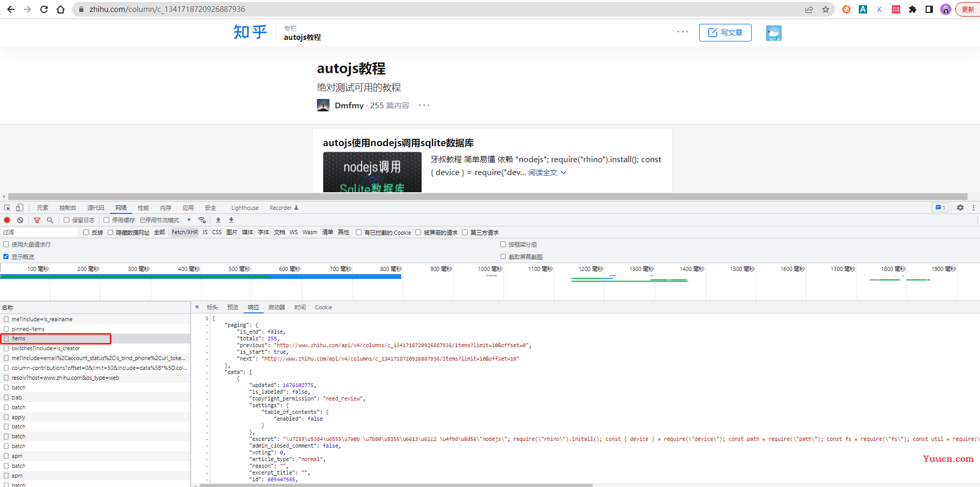The width and height of the screenshot is (980, 487).
Task: Select the pinned-items request row
Action: click(95, 329)
